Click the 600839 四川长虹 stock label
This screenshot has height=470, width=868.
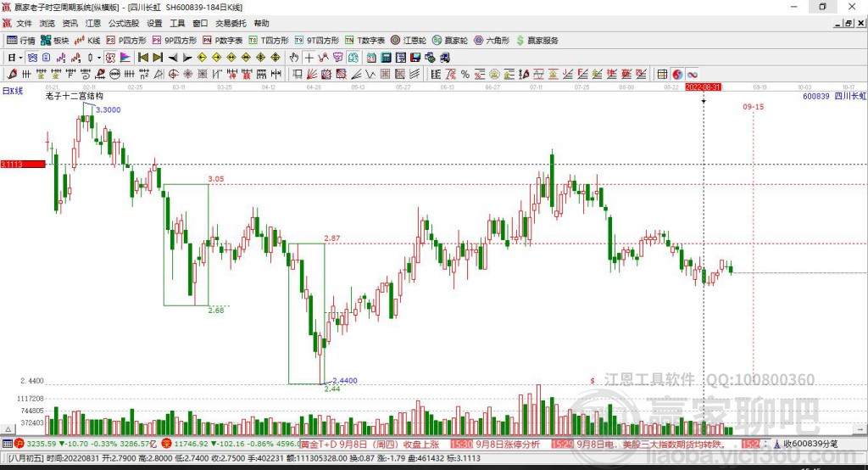pyautogui.click(x=834, y=96)
